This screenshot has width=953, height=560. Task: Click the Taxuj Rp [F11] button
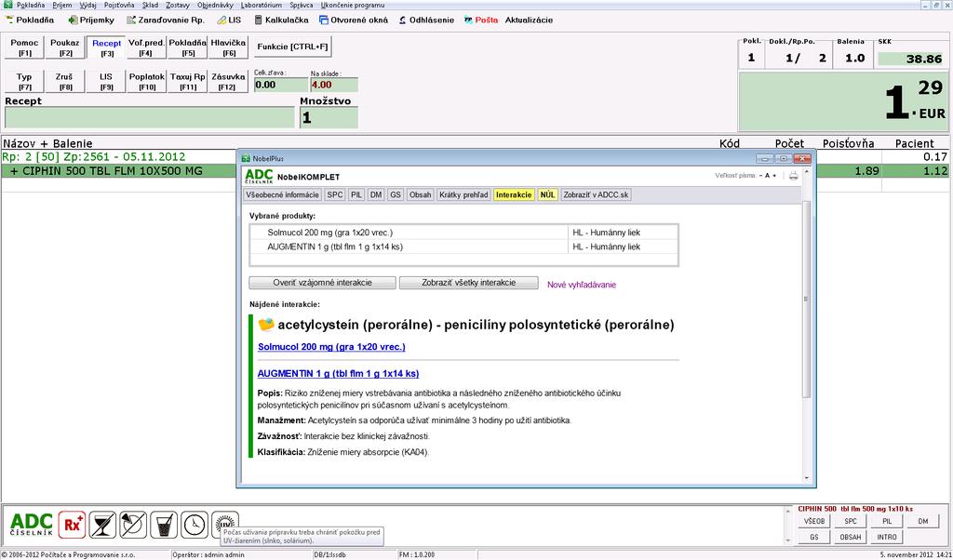click(x=187, y=81)
